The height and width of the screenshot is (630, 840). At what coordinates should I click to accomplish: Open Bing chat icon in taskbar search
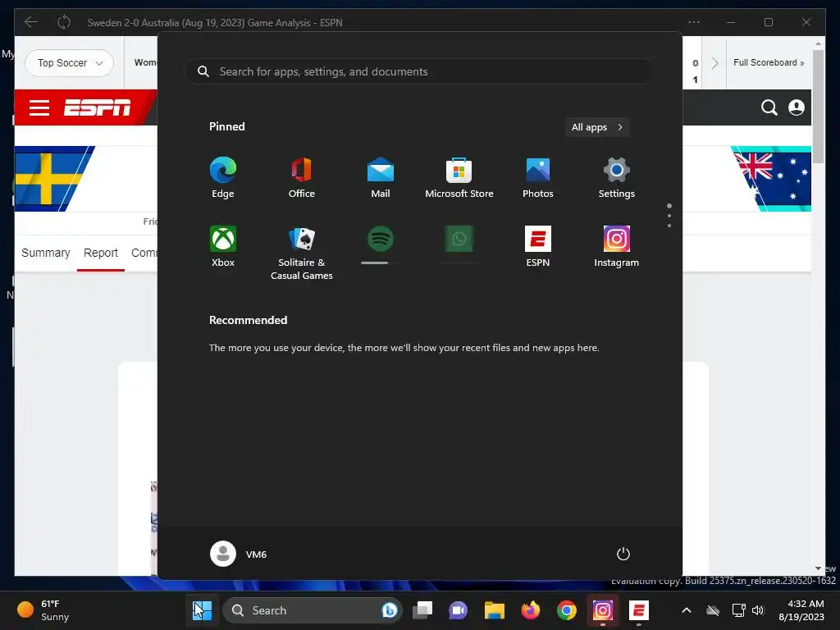[x=390, y=610]
